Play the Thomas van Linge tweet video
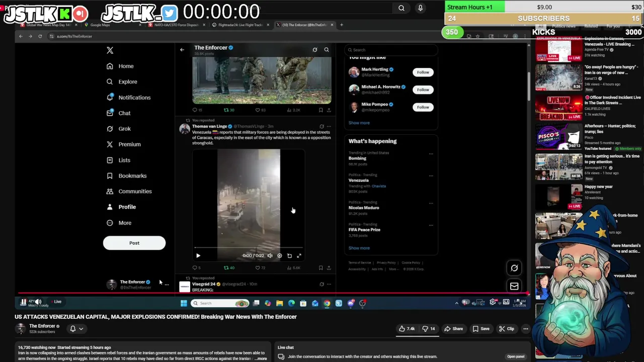Screen dimensions: 644x362 198,255
